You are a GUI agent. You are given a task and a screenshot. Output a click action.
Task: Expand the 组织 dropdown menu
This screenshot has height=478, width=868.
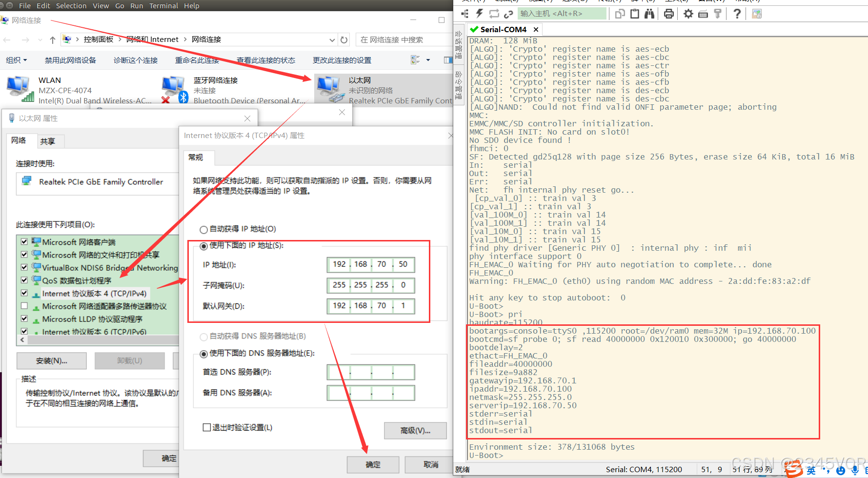click(17, 60)
